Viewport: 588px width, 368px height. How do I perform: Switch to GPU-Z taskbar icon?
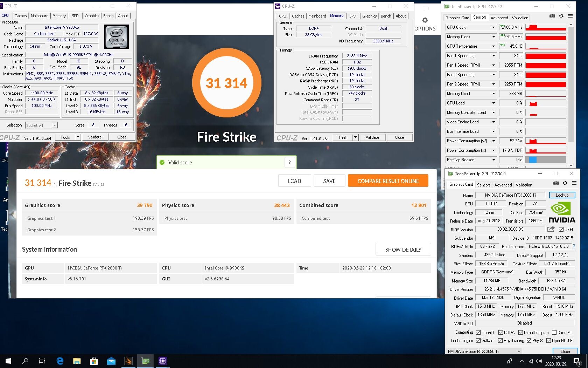click(145, 361)
